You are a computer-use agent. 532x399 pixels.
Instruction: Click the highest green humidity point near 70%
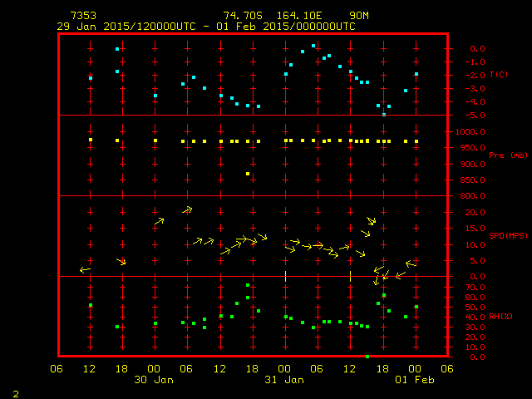point(248,286)
